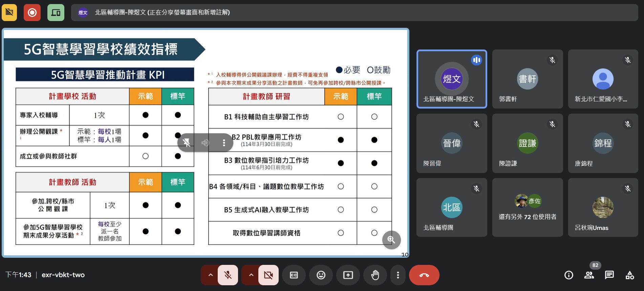Open the three-dot more options menu

[398, 275]
